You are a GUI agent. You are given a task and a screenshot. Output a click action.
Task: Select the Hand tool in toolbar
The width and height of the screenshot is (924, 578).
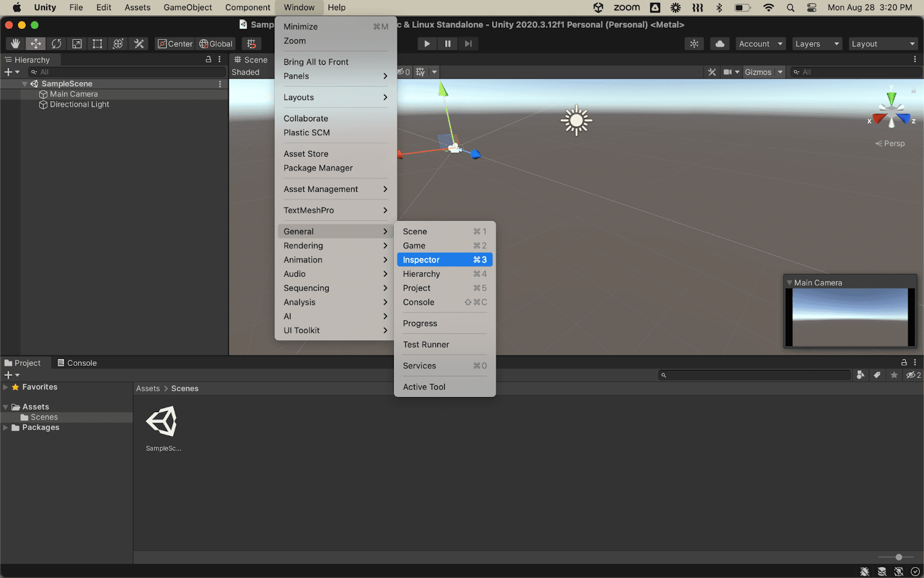(x=15, y=44)
